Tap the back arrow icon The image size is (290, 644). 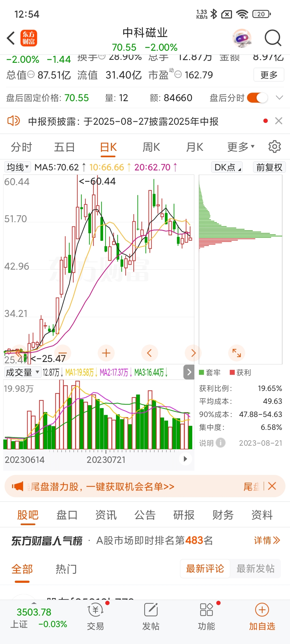pos(11,38)
